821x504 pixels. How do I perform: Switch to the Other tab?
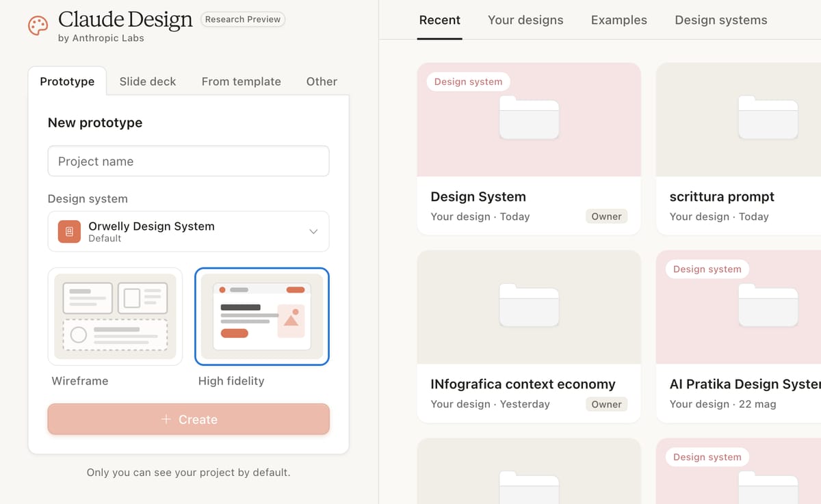pyautogui.click(x=322, y=81)
